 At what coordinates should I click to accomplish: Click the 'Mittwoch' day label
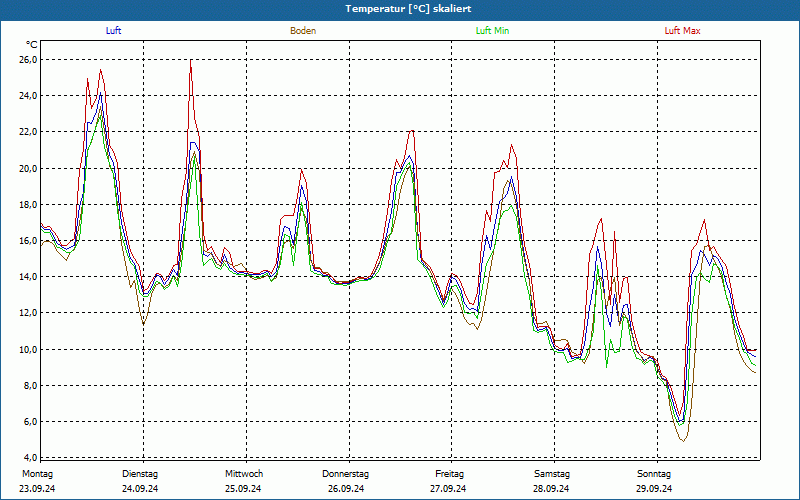click(x=244, y=474)
